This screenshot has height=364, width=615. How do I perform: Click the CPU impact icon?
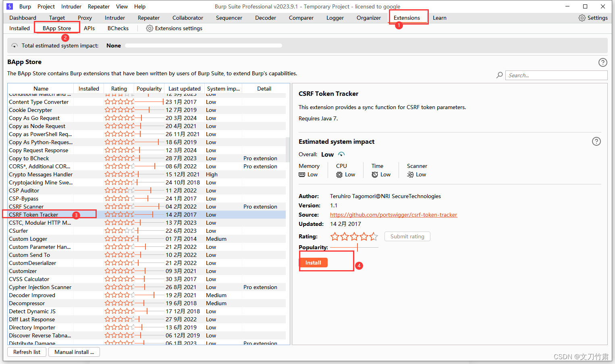pyautogui.click(x=339, y=174)
